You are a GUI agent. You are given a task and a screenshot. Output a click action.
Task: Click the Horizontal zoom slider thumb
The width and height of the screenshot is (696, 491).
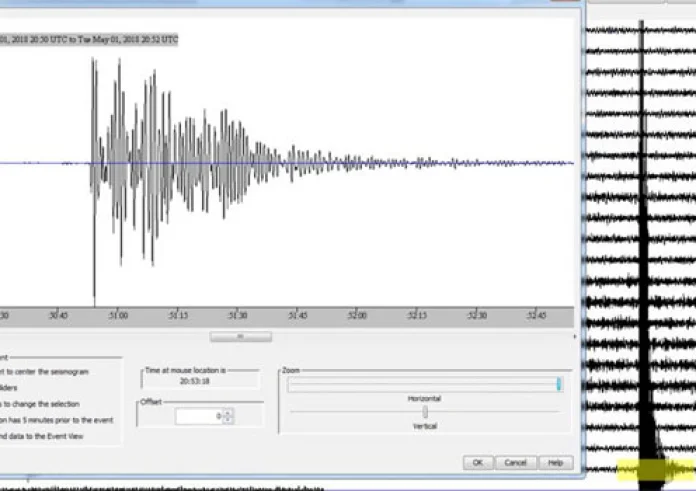click(559, 384)
